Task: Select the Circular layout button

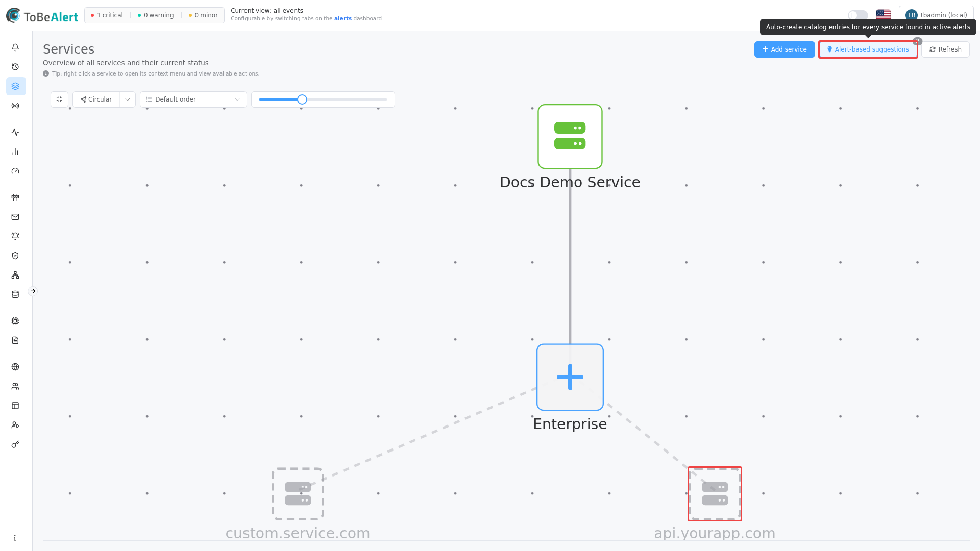Action: click(x=96, y=99)
